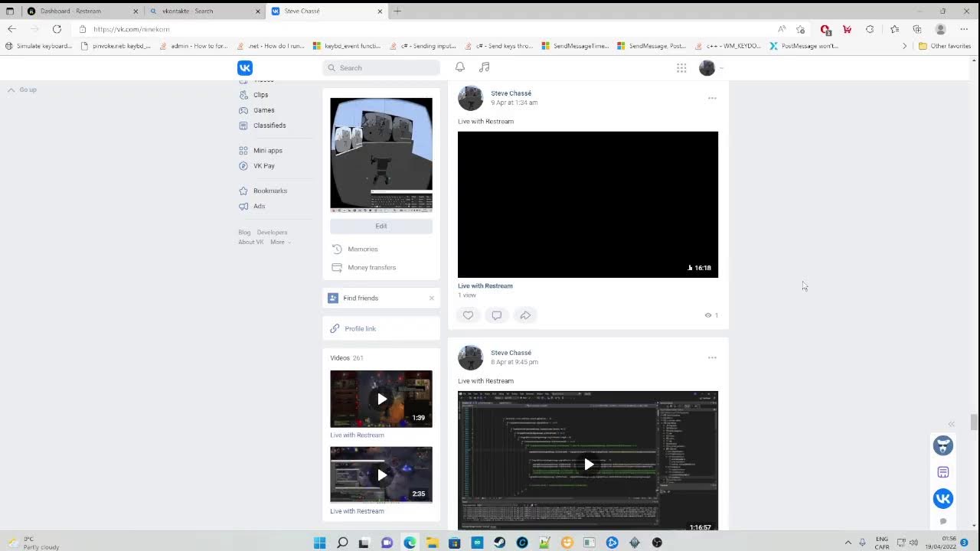Viewport: 980px width, 551px height.
Task: Open the VK logo home icon
Action: [245, 68]
